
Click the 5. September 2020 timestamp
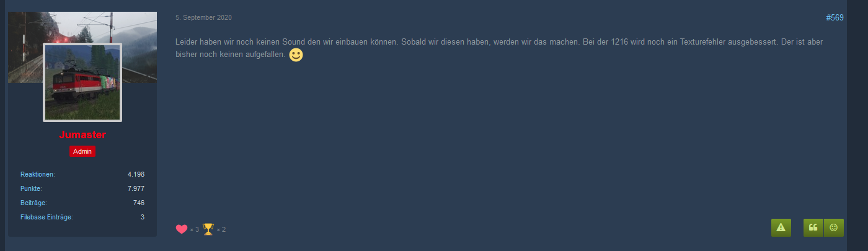(203, 17)
